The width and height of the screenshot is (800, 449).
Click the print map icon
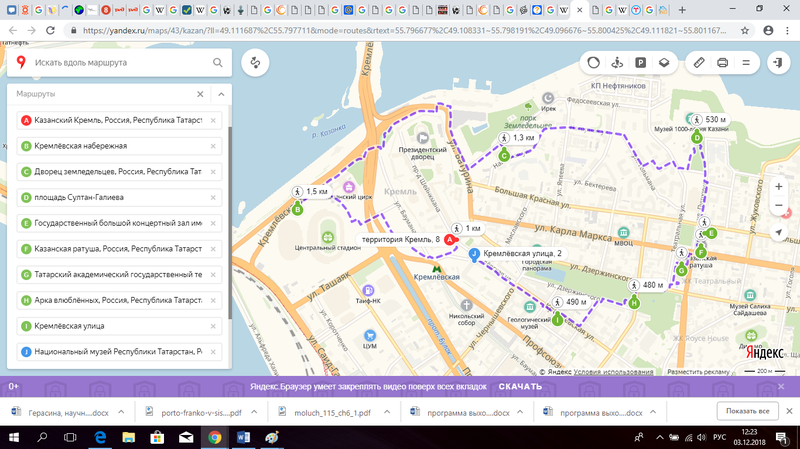point(722,63)
